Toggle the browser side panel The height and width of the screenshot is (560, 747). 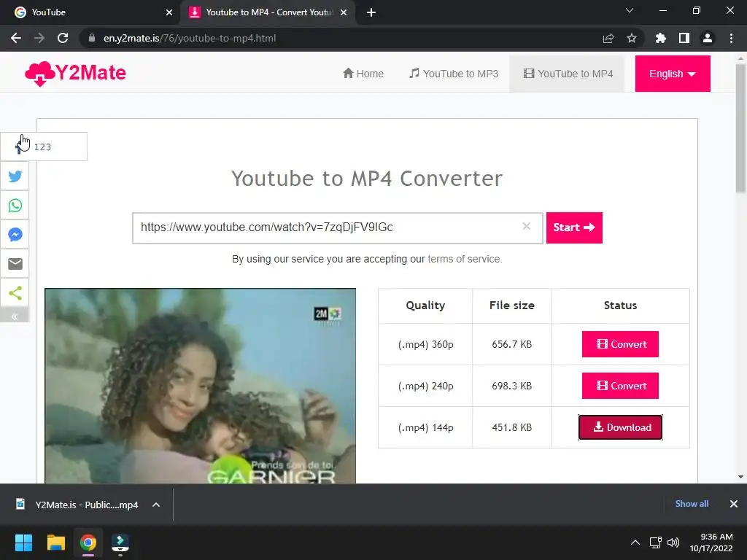click(x=684, y=38)
